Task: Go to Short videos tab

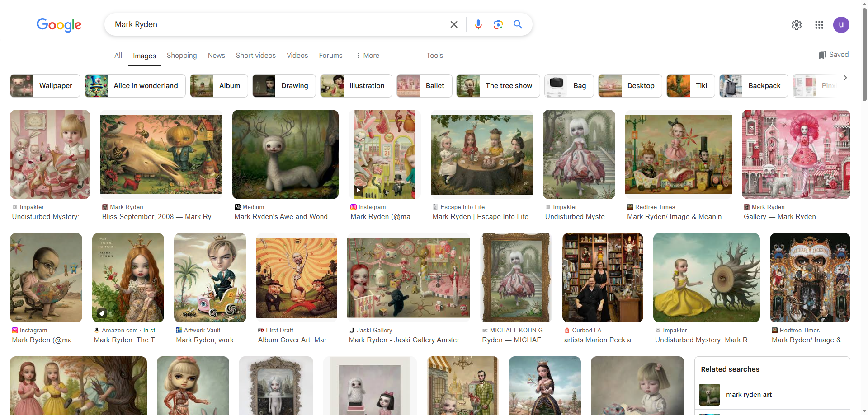Action: [256, 56]
